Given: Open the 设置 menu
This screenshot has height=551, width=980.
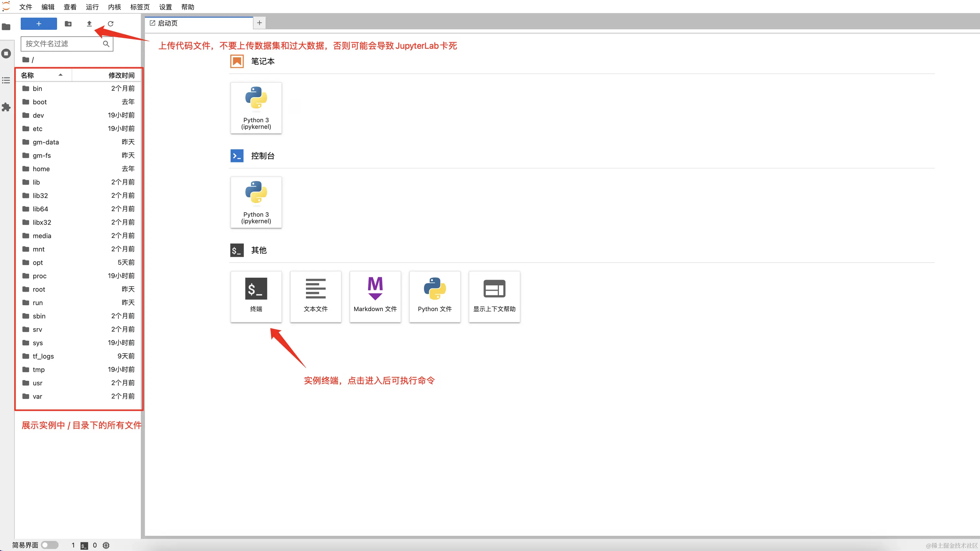Looking at the screenshot, I should coord(165,7).
